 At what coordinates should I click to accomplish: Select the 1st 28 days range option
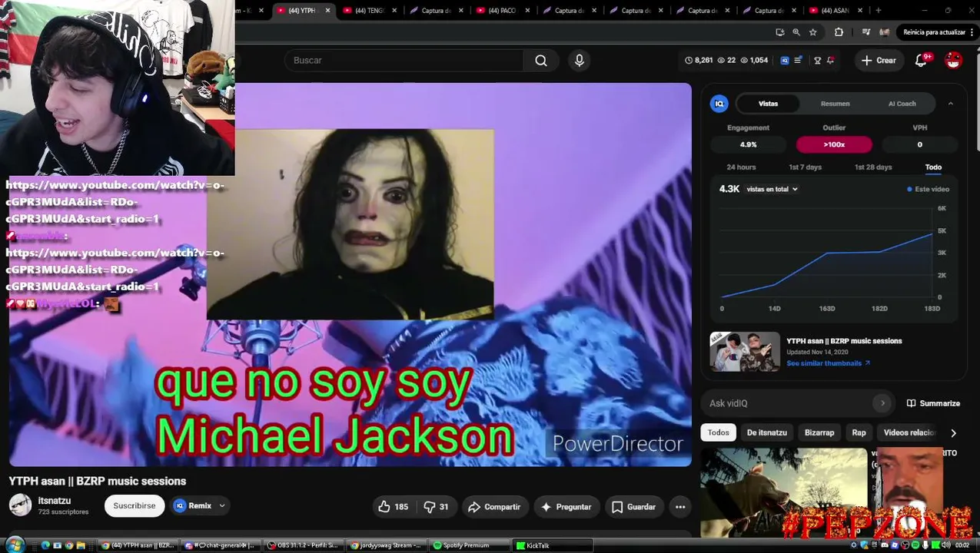click(873, 167)
